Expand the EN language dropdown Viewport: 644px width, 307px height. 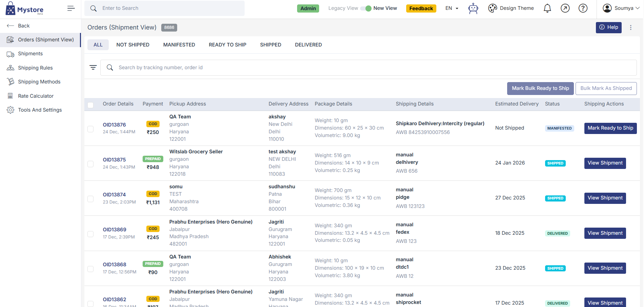(452, 8)
